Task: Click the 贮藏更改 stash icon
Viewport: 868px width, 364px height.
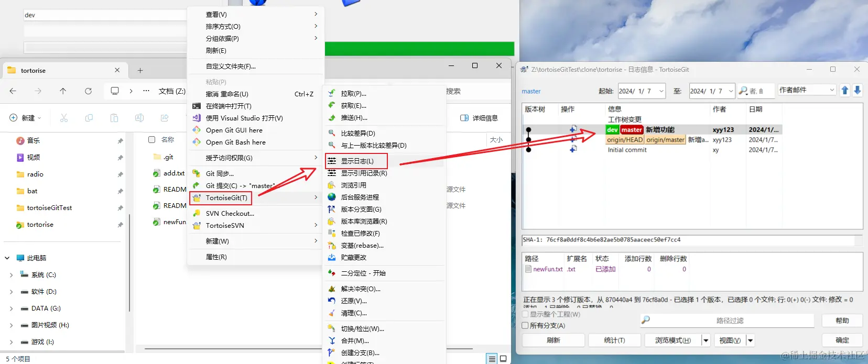Action: pos(332,257)
